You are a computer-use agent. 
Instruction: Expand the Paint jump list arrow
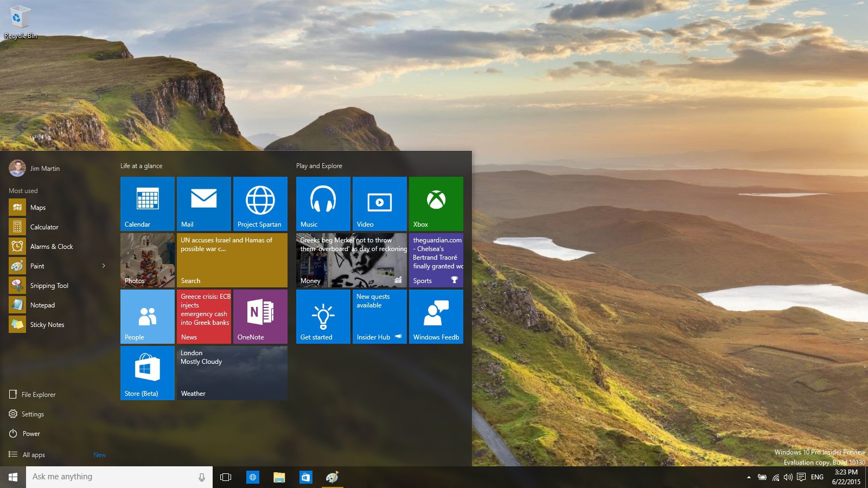[x=104, y=266]
